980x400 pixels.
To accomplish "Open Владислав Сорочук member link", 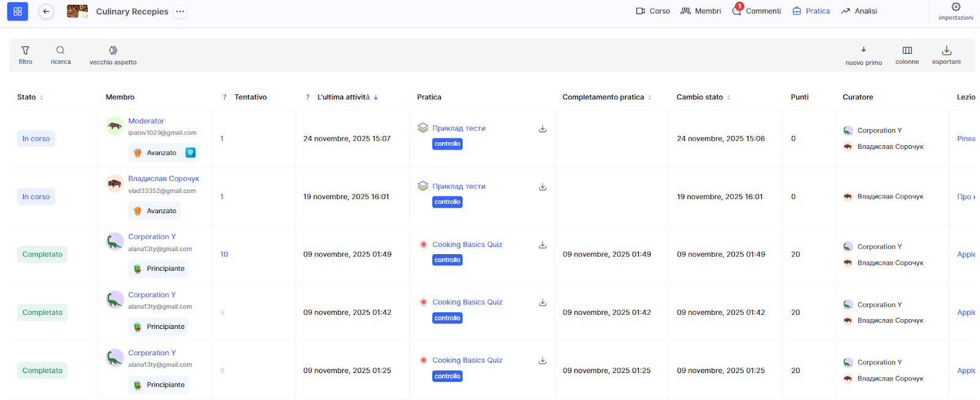I will (164, 179).
